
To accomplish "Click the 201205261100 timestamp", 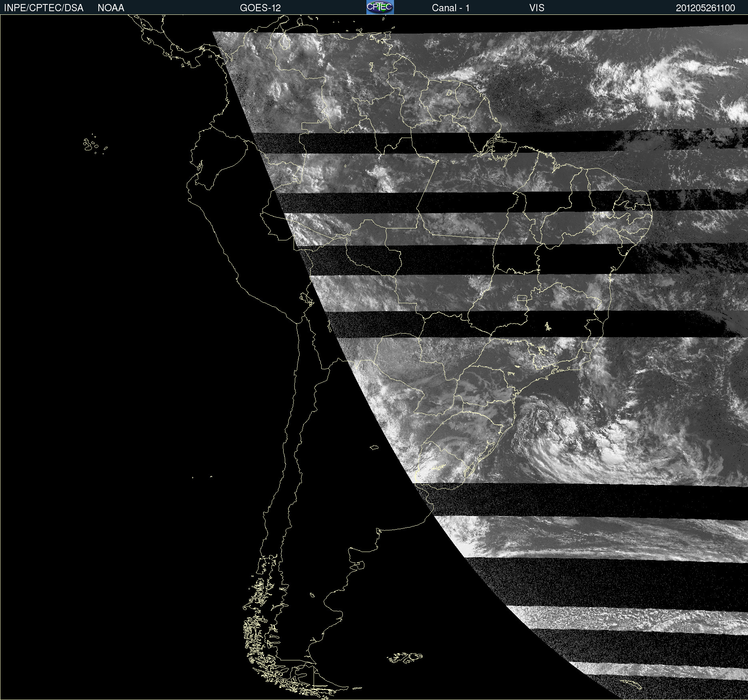I will tap(706, 8).
